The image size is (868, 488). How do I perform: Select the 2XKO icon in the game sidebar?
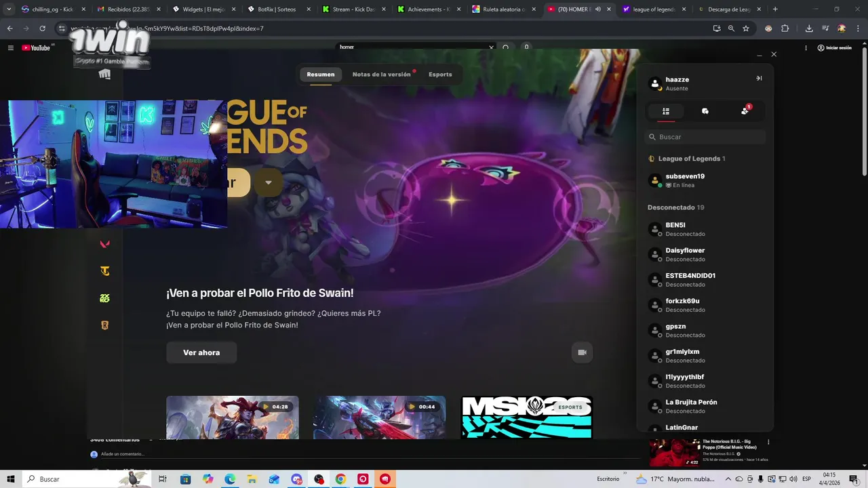104,298
